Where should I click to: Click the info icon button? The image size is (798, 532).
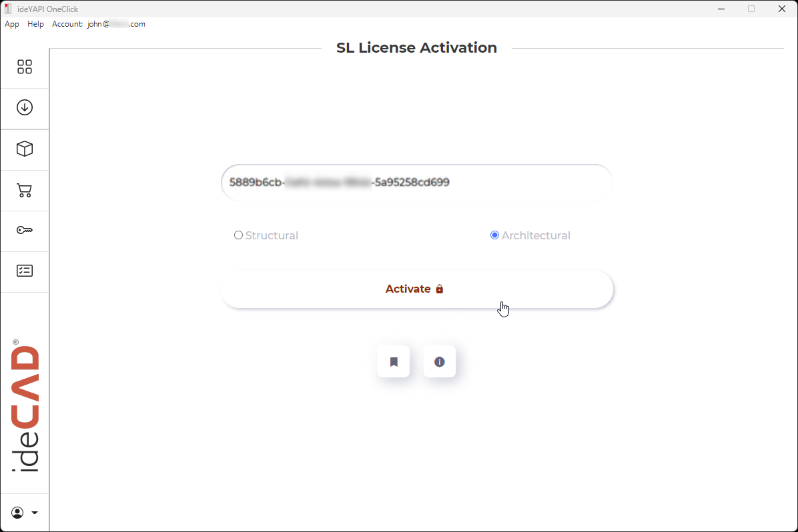coord(439,361)
